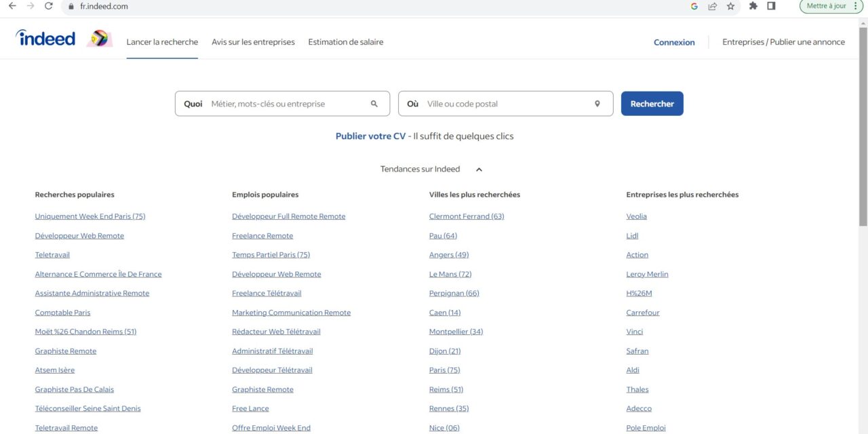This screenshot has height=434, width=868.
Task: Click the padlock site info icon
Action: (71, 6)
